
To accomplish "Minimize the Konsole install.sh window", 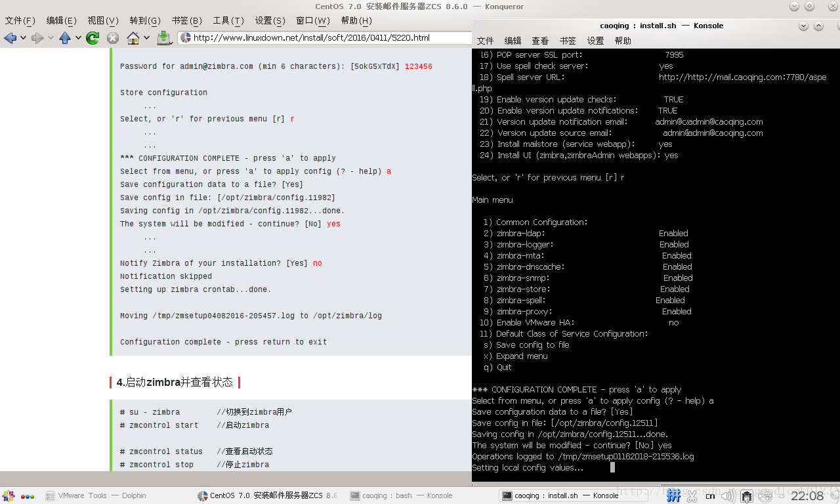I will (x=803, y=26).
